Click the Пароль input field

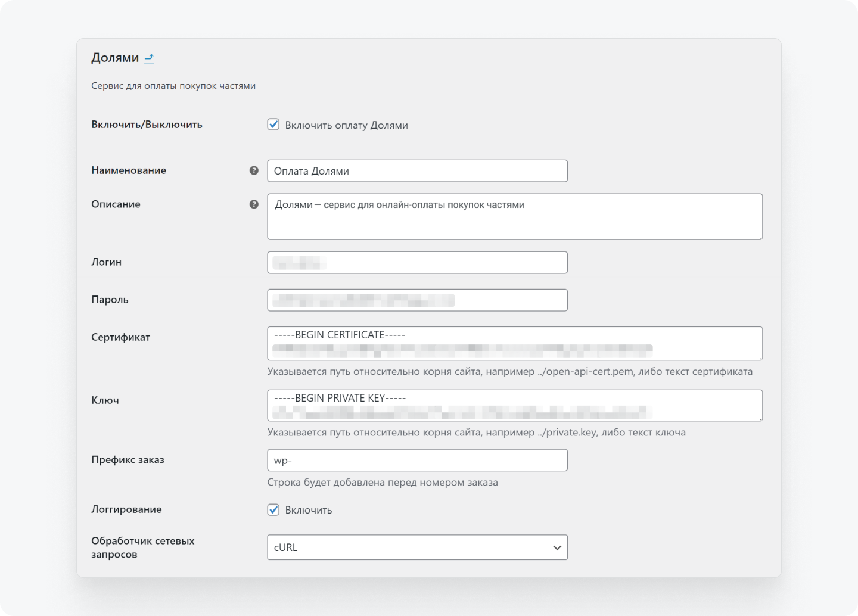coord(417,300)
